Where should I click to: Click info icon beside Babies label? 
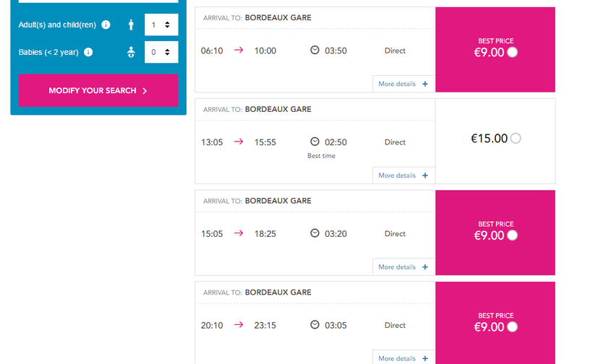[x=88, y=52]
